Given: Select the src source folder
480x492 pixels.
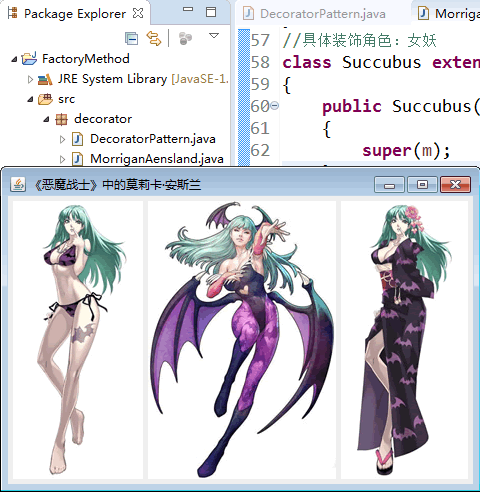Looking at the screenshot, I should tap(66, 99).
